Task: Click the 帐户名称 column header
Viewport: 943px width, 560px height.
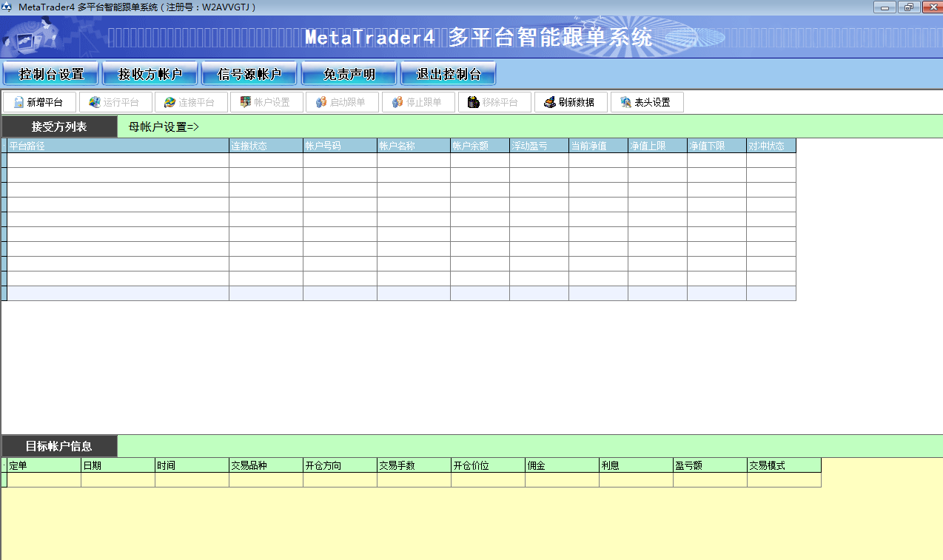Action: click(414, 146)
